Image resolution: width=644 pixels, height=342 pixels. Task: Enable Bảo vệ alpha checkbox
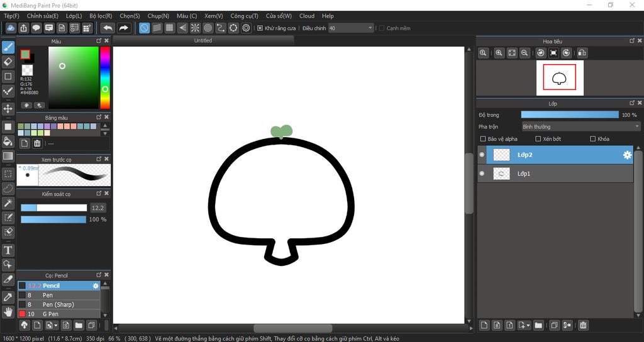coord(483,139)
